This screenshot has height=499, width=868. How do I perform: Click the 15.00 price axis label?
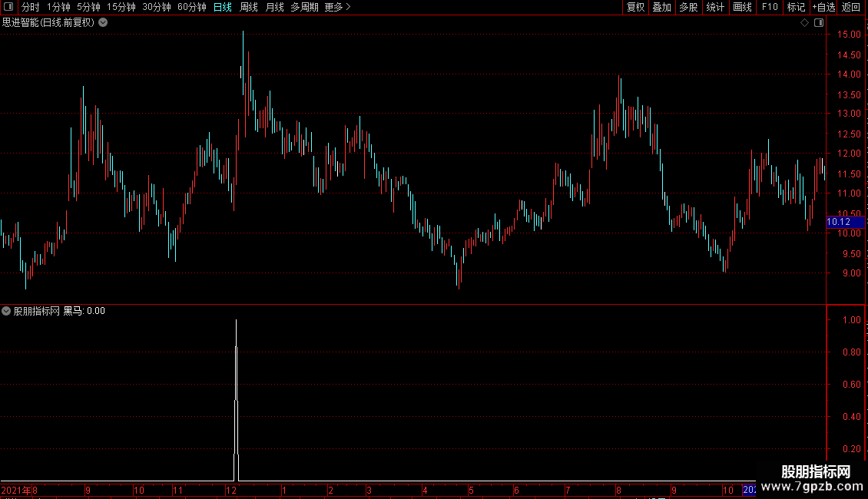coord(849,35)
